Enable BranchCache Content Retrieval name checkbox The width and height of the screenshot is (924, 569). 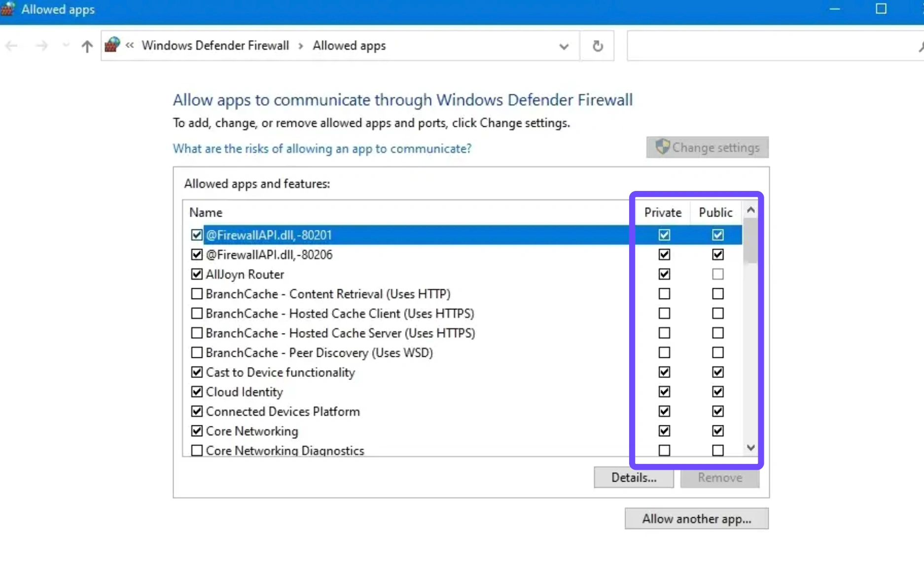[197, 294]
